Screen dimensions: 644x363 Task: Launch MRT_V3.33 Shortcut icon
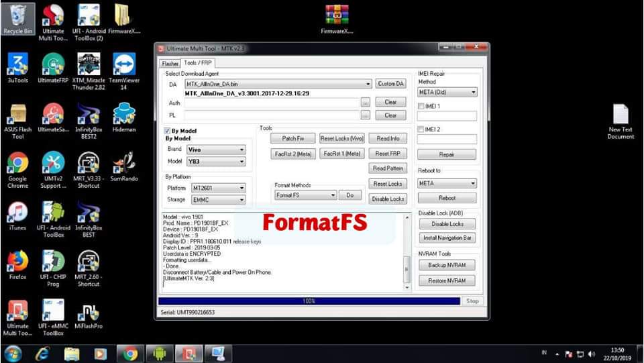tap(89, 170)
